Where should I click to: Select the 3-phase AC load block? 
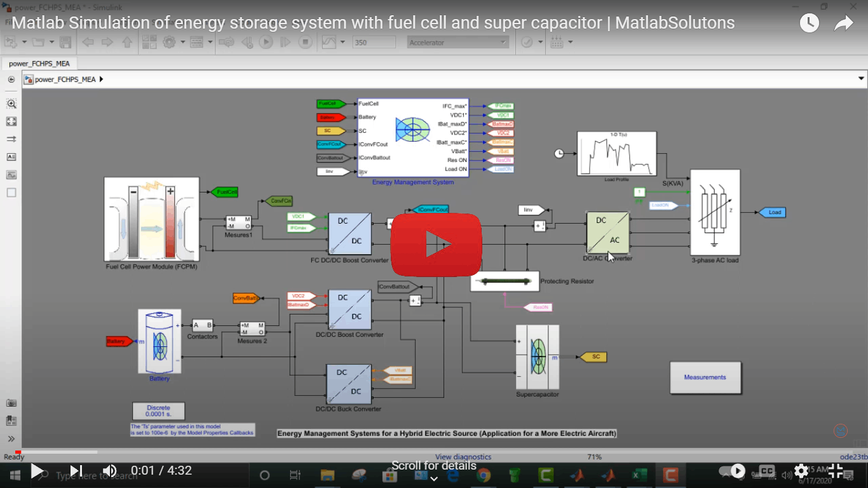(715, 212)
